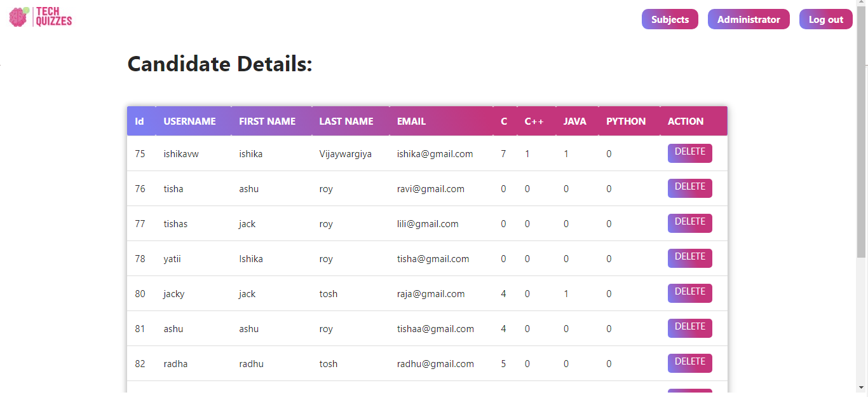Click last name tosh in jacky row

[329, 293]
